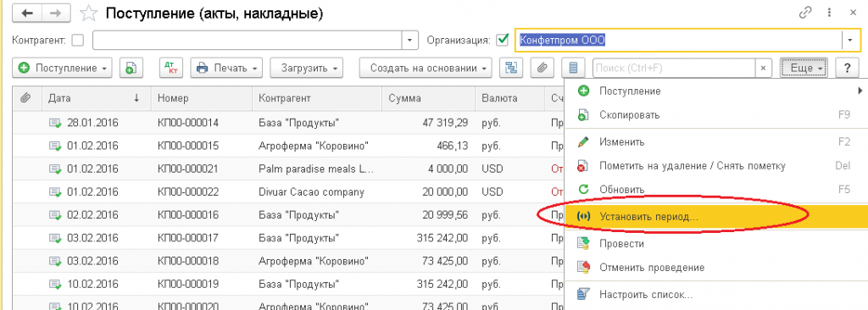Image resolution: width=868 pixels, height=310 pixels.
Task: Click the related documents structure icon
Action: [511, 68]
